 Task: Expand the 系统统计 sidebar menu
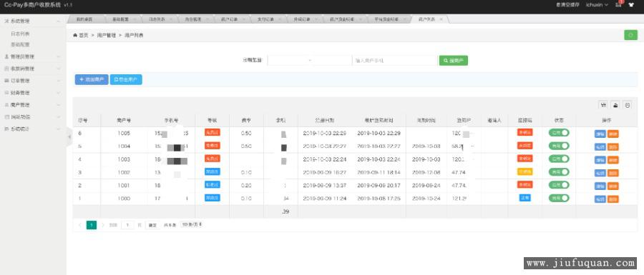coord(33,129)
